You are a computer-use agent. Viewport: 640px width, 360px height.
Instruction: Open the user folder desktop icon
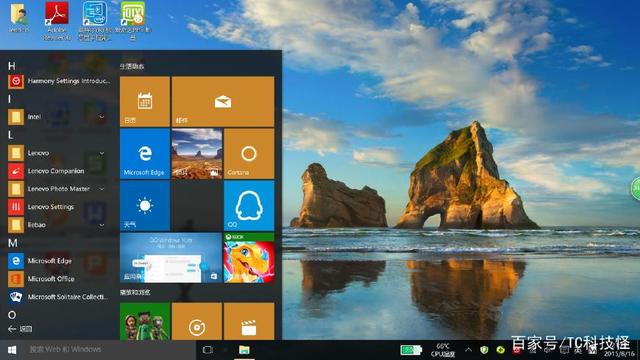pos(19,19)
